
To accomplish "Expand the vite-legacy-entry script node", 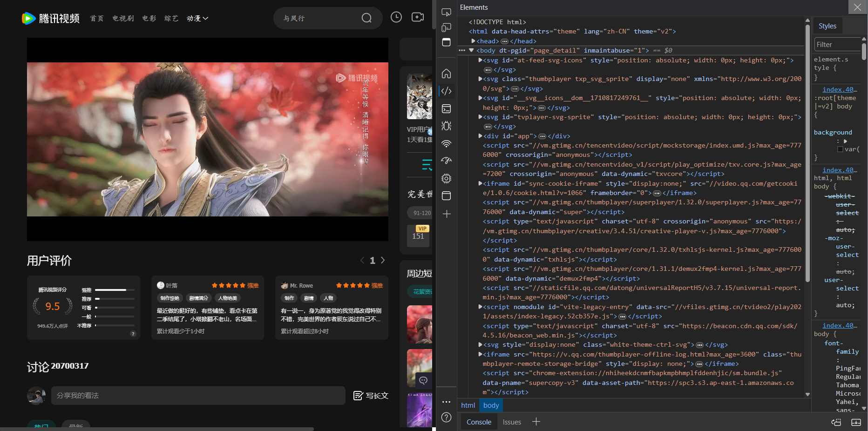I will click(x=480, y=307).
